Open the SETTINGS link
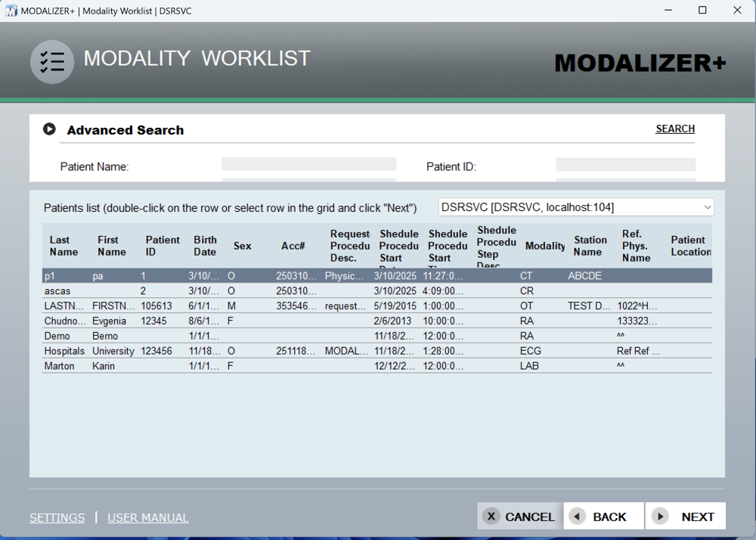Screen dimensions: 756x540 point(57,518)
